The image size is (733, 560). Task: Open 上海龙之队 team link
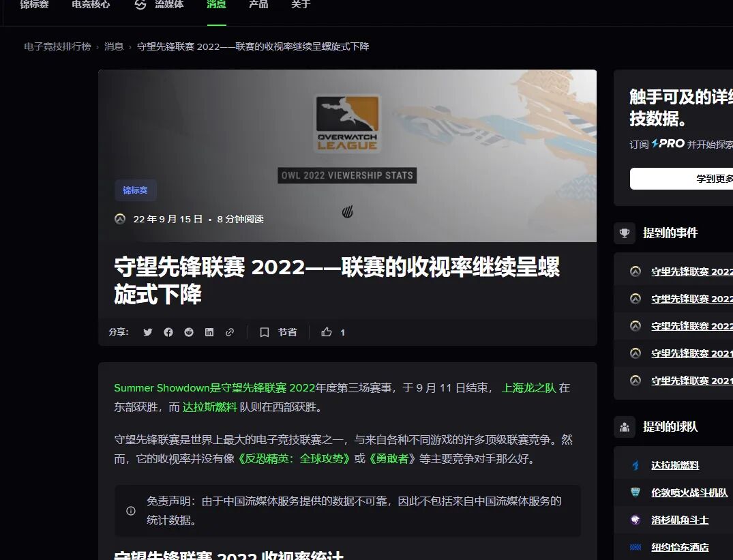(x=528, y=388)
